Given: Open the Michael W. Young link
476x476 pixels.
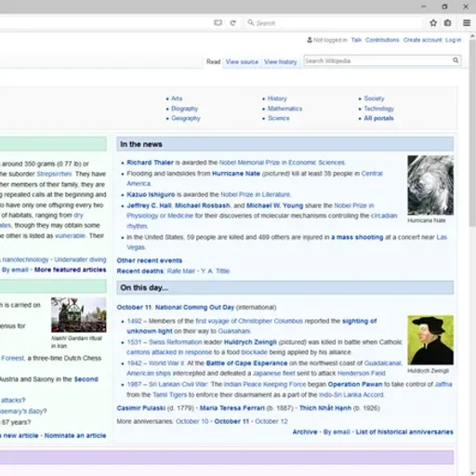Looking at the screenshot, I should point(275,205).
